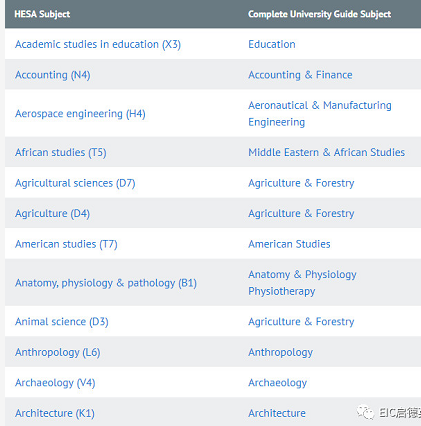Open Academic studies in education (X3) link
The width and height of the screenshot is (421, 426).
coord(98,44)
